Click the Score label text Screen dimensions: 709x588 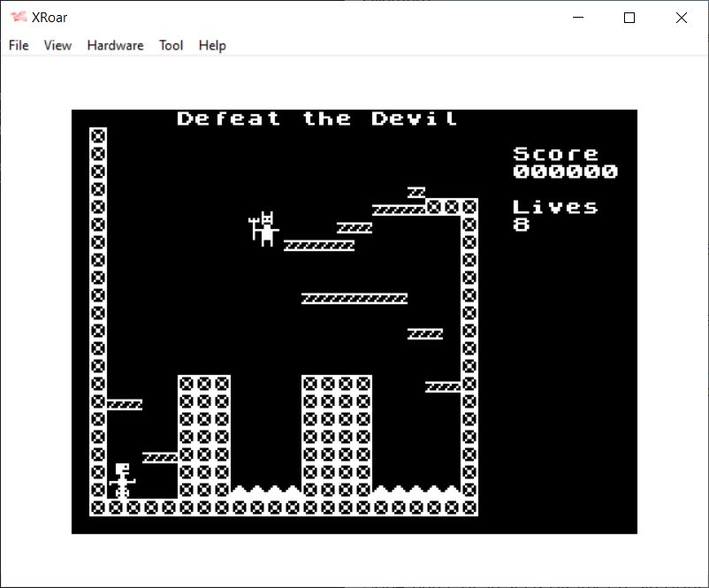(x=556, y=154)
